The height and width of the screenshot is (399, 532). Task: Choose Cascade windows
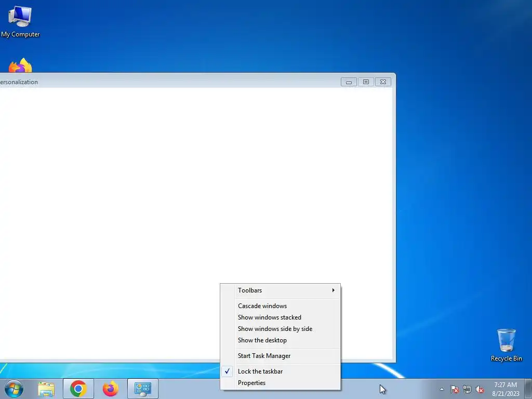[x=280, y=306]
